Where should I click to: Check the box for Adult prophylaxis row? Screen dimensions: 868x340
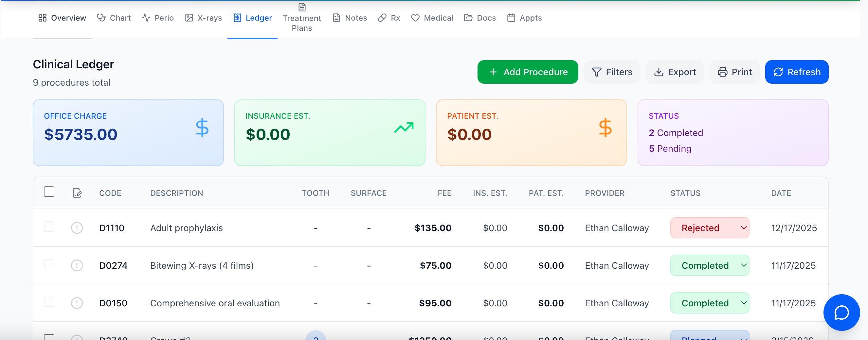click(x=49, y=227)
